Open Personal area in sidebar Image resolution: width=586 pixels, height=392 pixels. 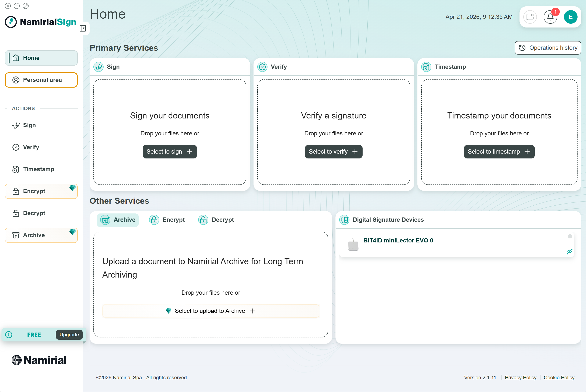point(41,80)
